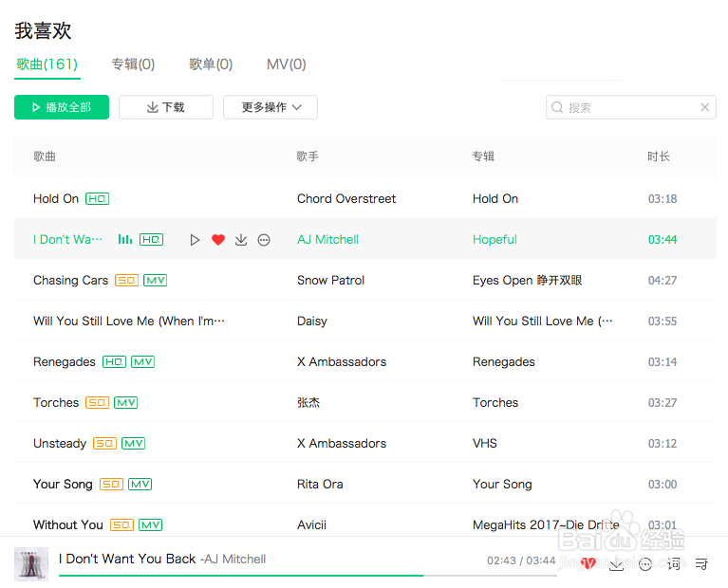
Task: Click the 下载 button
Action: click(x=166, y=107)
